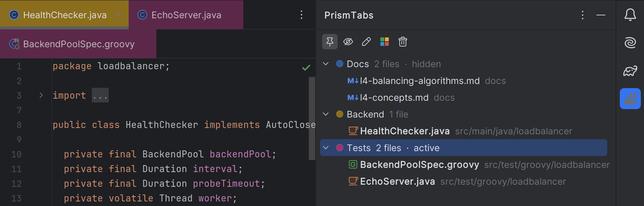Hide the PrismTabs panel with minimize dash
Screen dimensions: 644x206
tap(601, 15)
